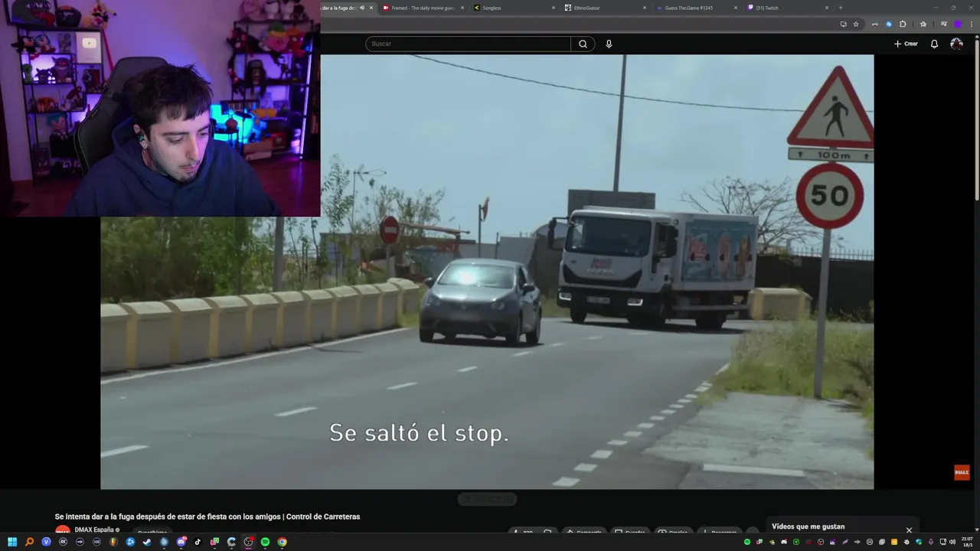
Task: Open Windows taskbar search
Action: coord(29,542)
